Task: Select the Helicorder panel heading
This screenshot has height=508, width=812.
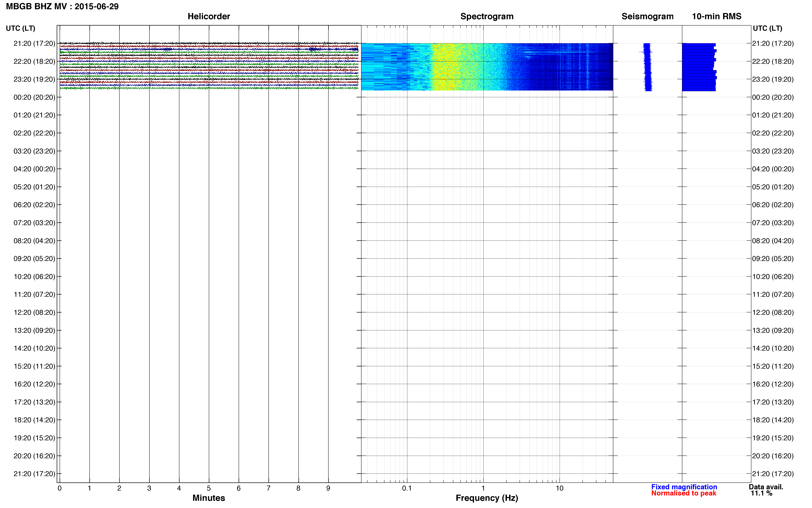Action: point(209,16)
